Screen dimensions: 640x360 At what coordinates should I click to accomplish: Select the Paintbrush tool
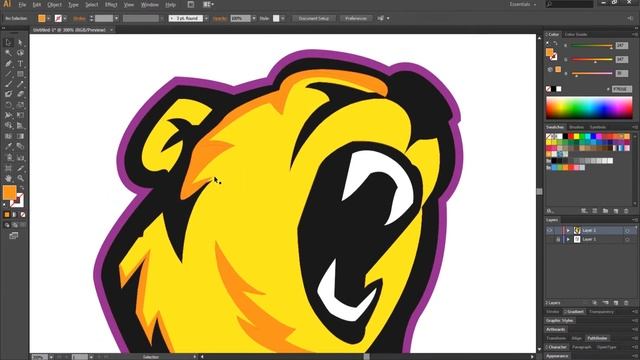coord(8,84)
